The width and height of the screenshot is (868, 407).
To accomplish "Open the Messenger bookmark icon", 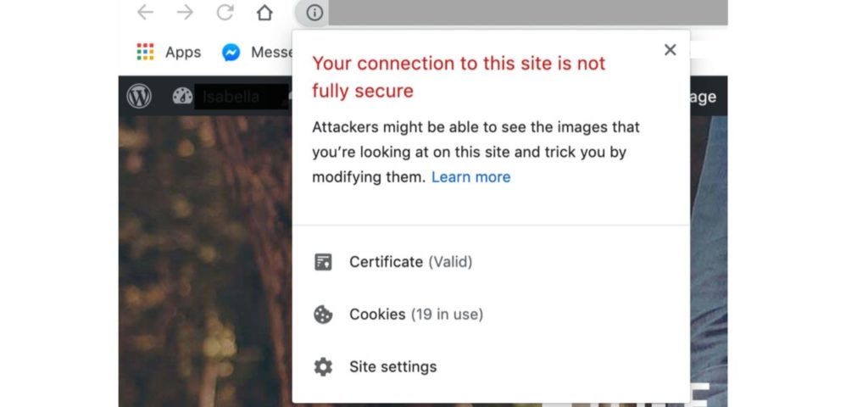I will [231, 53].
